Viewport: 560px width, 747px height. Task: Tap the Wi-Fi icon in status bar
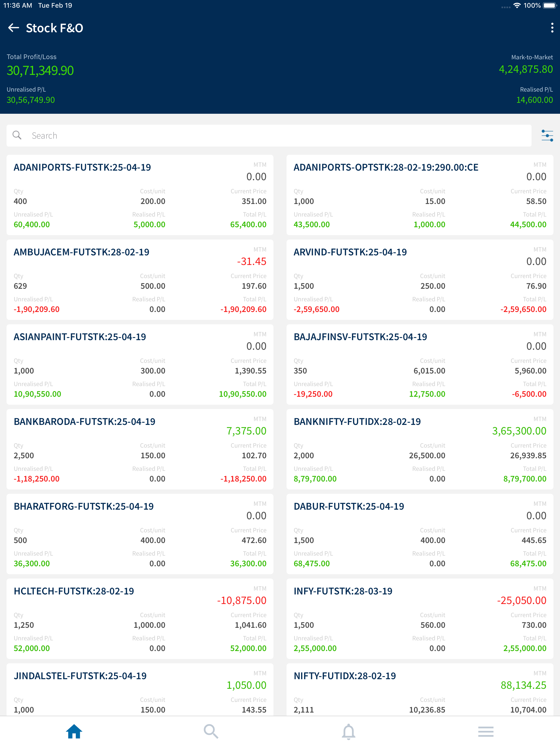[517, 5]
